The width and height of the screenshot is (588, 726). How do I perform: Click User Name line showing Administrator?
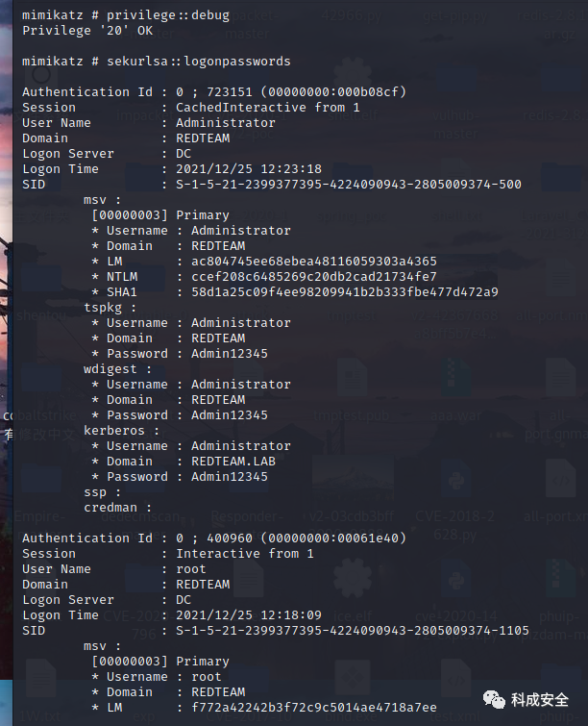click(149, 123)
